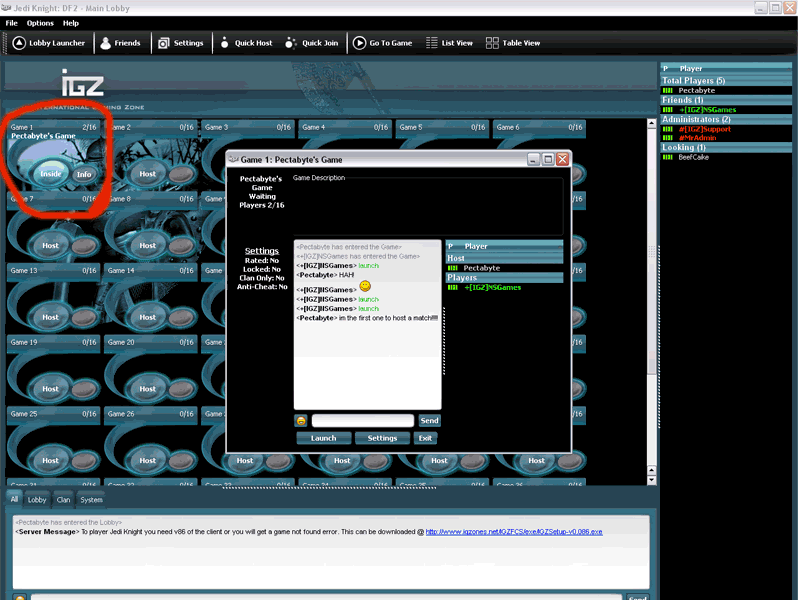
Task: Click the game table scrollbar up arrow
Action: coord(651,123)
